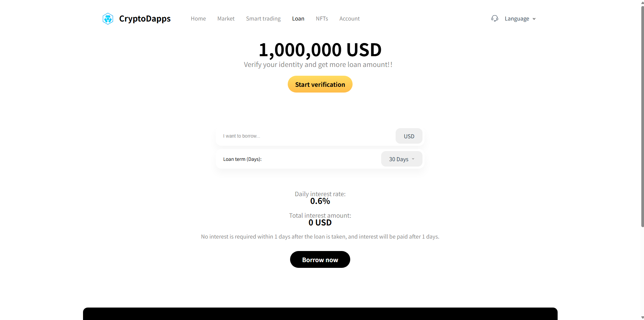
Task: Open the 30 Days loan term dropdown
Action: (401, 159)
